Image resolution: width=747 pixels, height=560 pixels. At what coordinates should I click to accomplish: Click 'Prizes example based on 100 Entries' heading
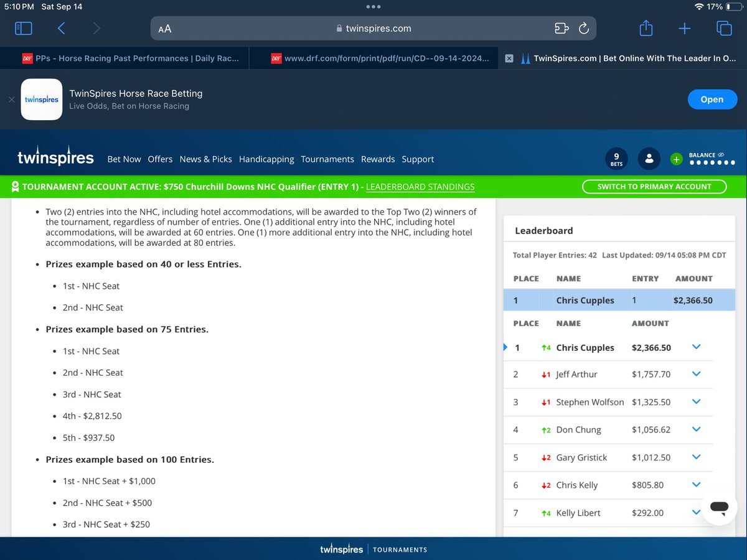[x=129, y=460]
